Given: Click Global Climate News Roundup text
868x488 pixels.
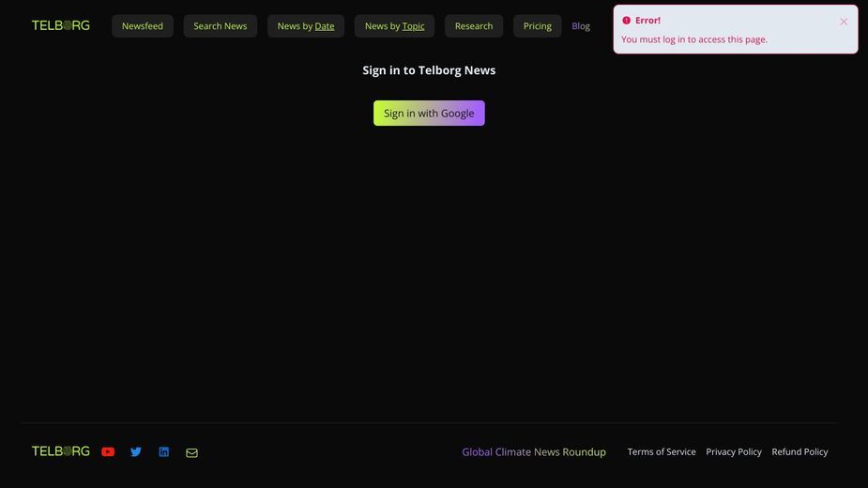Looking at the screenshot, I should [534, 452].
